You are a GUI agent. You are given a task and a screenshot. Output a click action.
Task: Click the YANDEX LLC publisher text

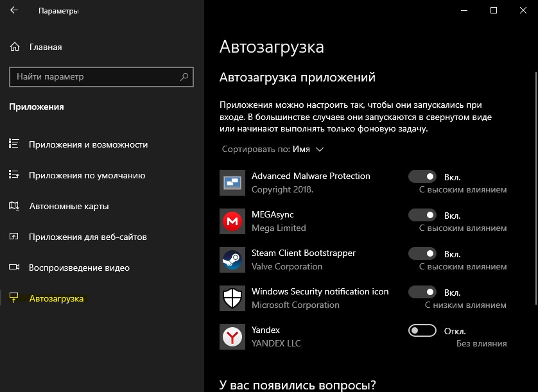(276, 343)
